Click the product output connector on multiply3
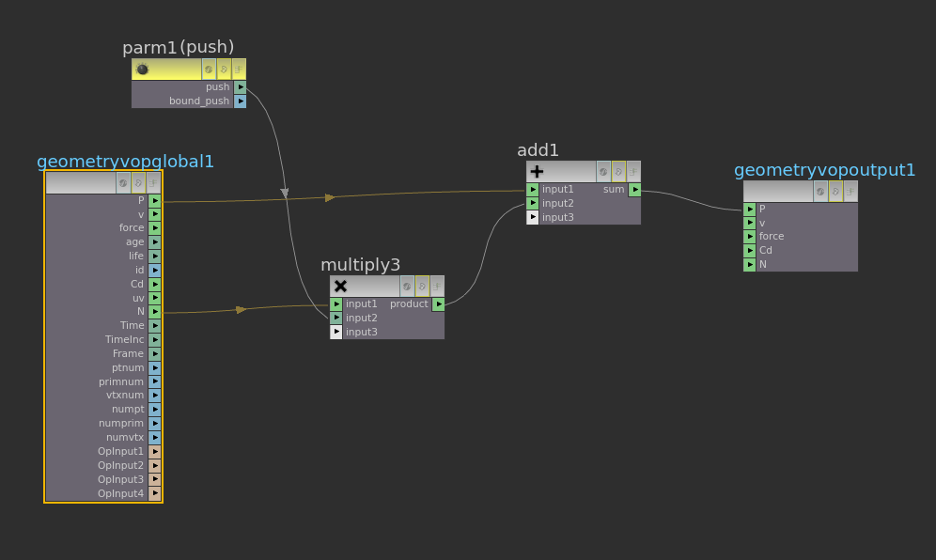 pyautogui.click(x=439, y=303)
